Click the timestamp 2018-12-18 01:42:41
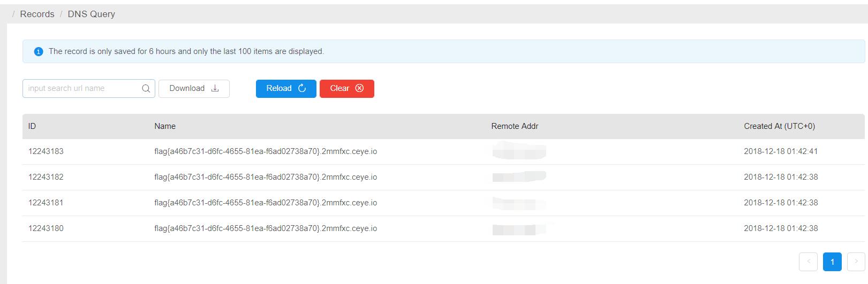Image resolution: width=868 pixels, height=284 pixels. coord(781,151)
